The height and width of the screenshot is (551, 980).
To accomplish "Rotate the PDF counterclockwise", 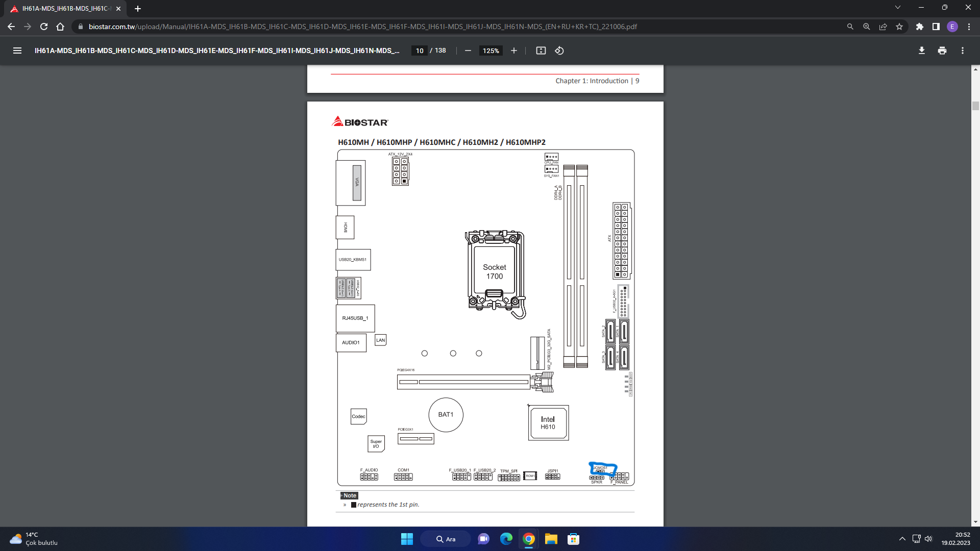I will click(559, 51).
